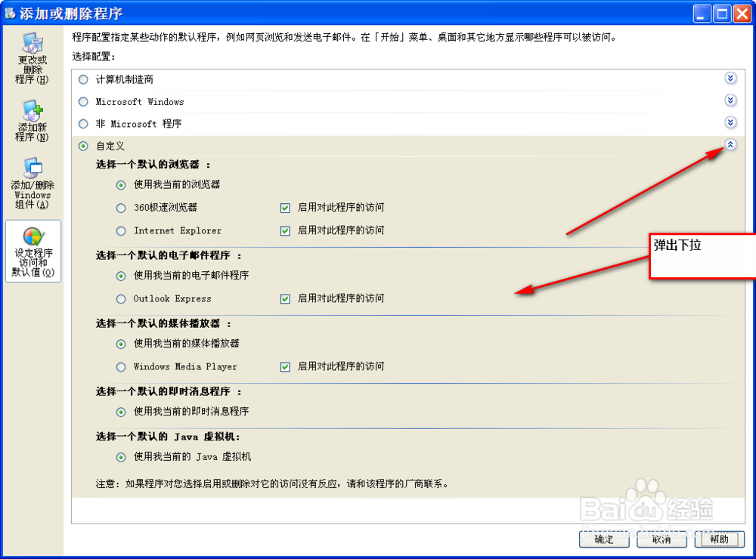
Task: Select Microsoft Windows configuration radio
Action: pos(83,102)
